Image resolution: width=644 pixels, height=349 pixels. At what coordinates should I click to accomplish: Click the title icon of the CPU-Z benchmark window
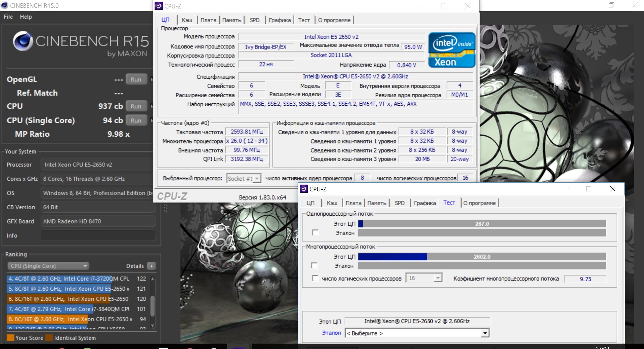[x=304, y=189]
